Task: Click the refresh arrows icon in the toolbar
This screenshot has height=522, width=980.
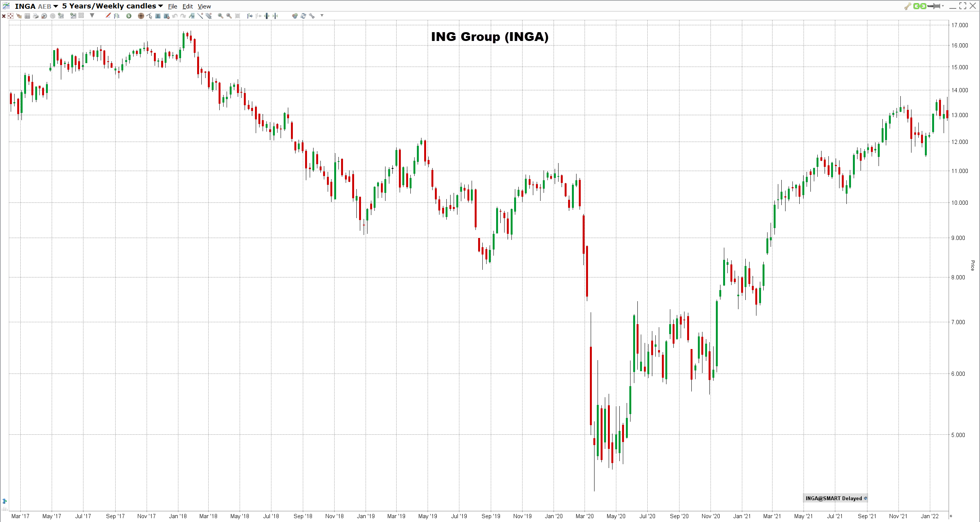Action: pos(303,16)
